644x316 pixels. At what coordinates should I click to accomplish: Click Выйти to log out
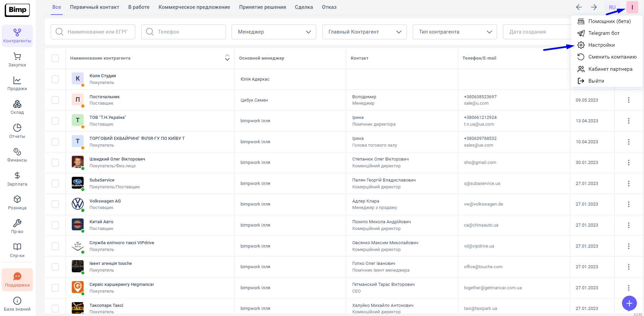596,81
